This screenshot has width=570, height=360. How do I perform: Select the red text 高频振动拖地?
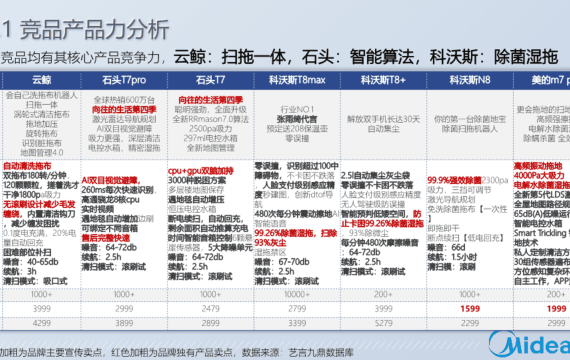[538, 166]
